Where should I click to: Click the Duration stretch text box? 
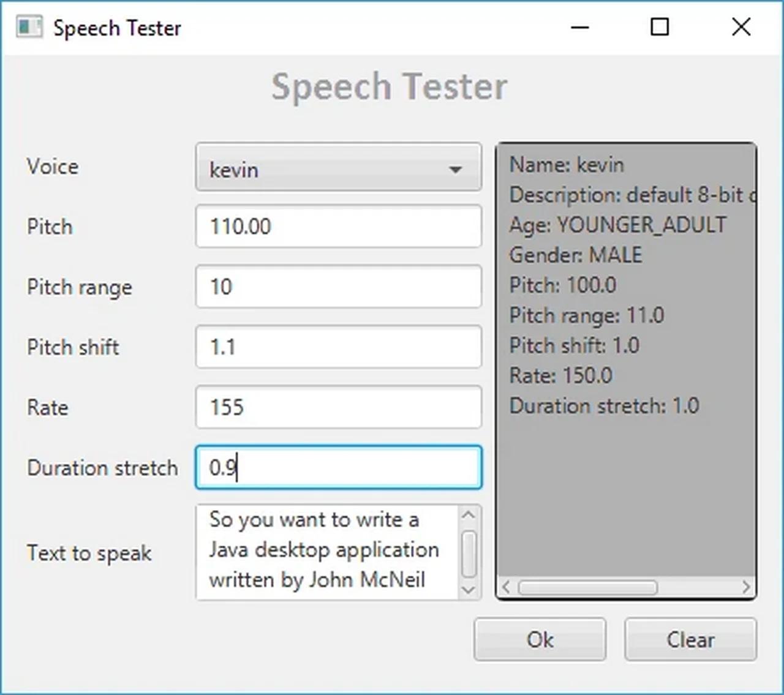338,467
